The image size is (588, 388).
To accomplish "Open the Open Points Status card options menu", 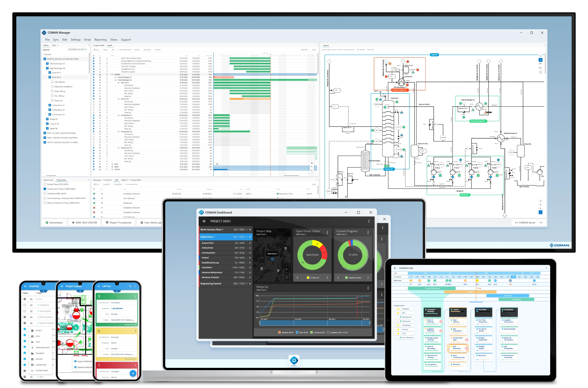I will pyautogui.click(x=327, y=233).
